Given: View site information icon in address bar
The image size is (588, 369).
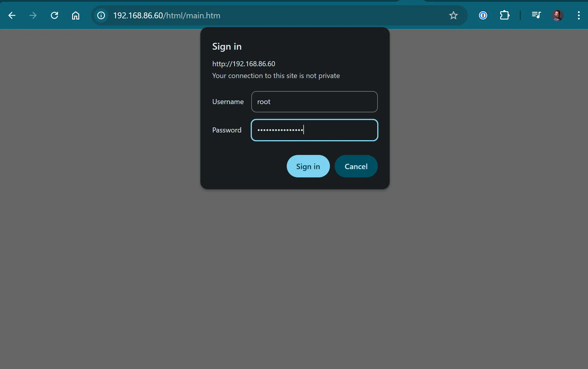Looking at the screenshot, I should coord(101,15).
